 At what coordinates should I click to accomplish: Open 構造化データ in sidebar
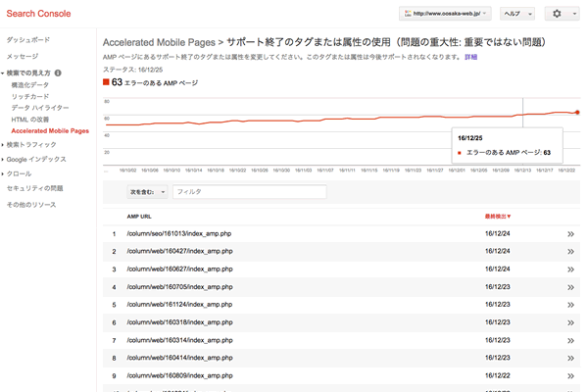30,85
